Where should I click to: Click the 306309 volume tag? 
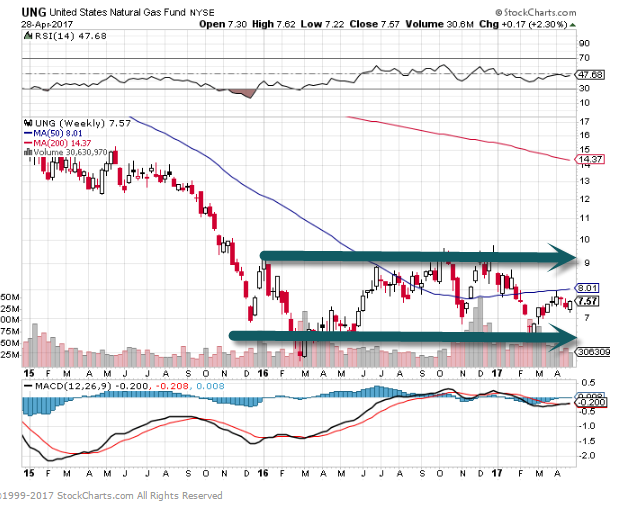tap(593, 352)
